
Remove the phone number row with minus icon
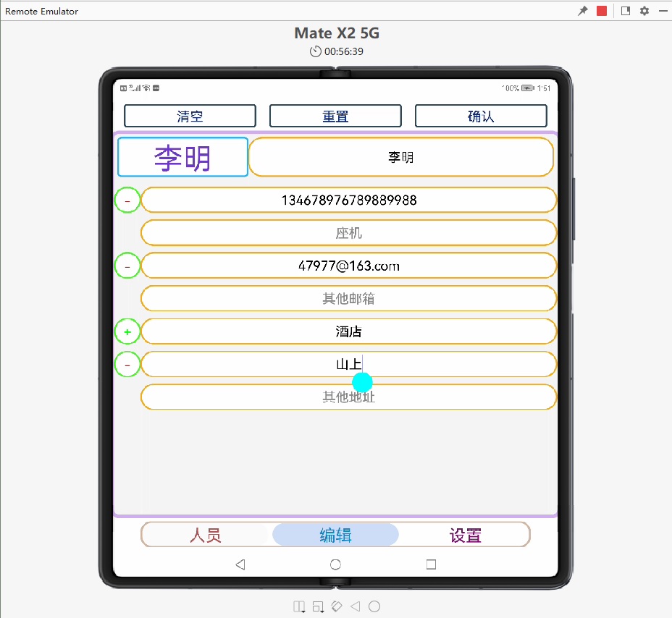[127, 200]
